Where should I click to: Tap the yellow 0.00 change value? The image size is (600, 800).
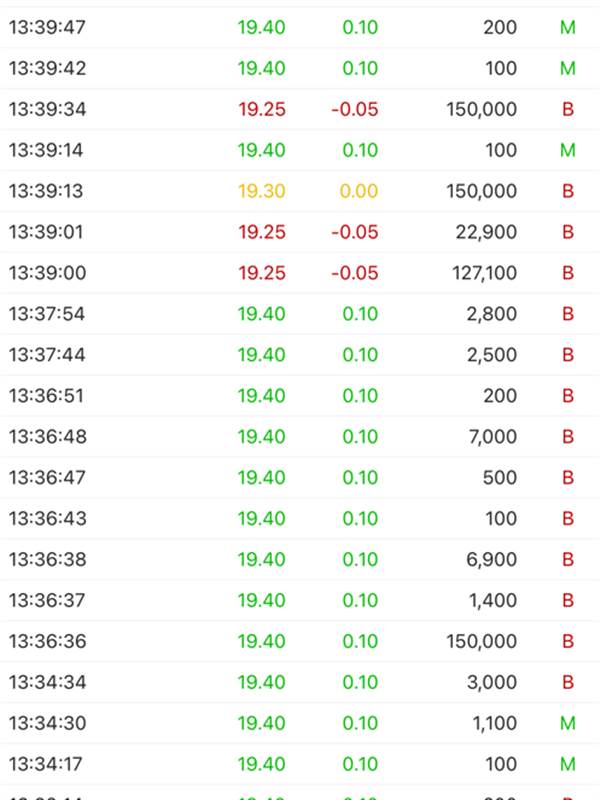(360, 191)
